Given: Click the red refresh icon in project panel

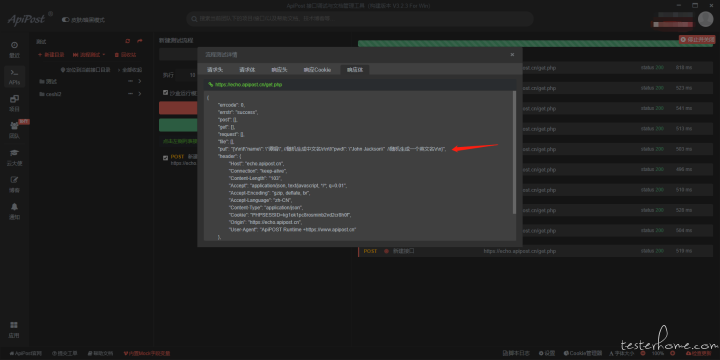Looking at the screenshot, I should (128, 41).
